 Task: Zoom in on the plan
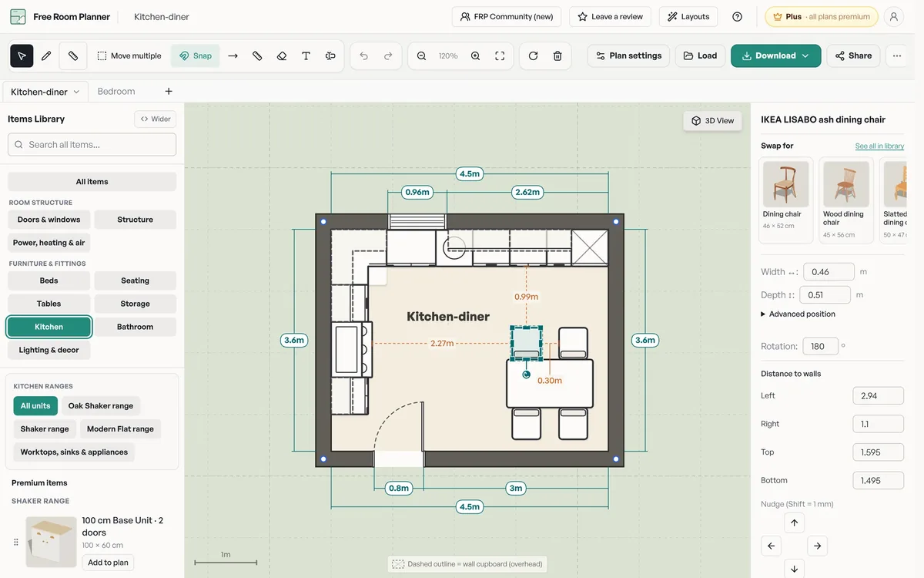click(x=475, y=55)
